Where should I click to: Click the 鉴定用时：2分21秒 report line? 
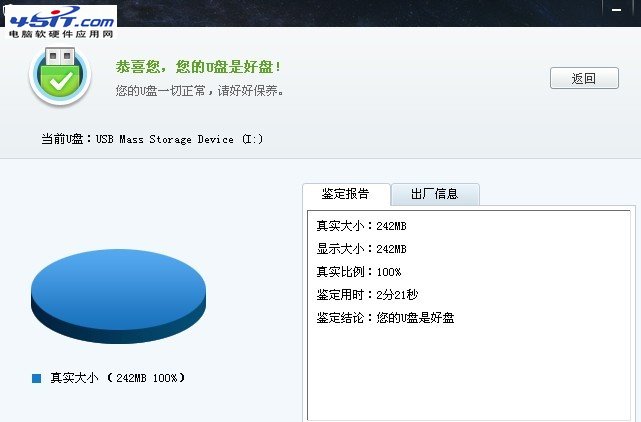(x=367, y=294)
